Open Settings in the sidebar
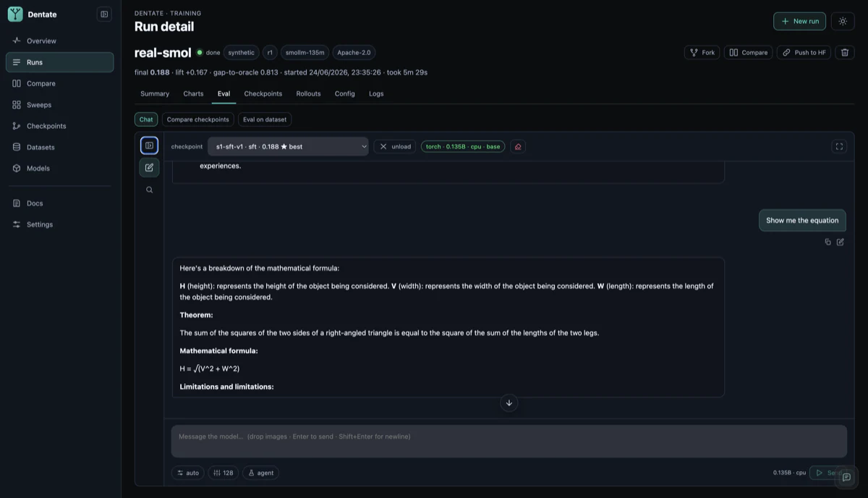The width and height of the screenshot is (868, 498). coord(60,224)
